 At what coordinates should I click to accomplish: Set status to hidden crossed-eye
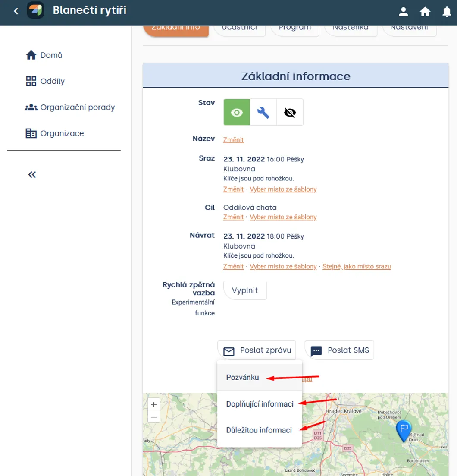tap(290, 112)
